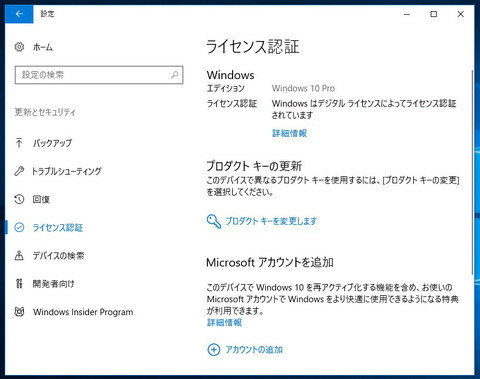Click the back arrow button
Viewport: 480px width, 379px height.
tap(19, 14)
